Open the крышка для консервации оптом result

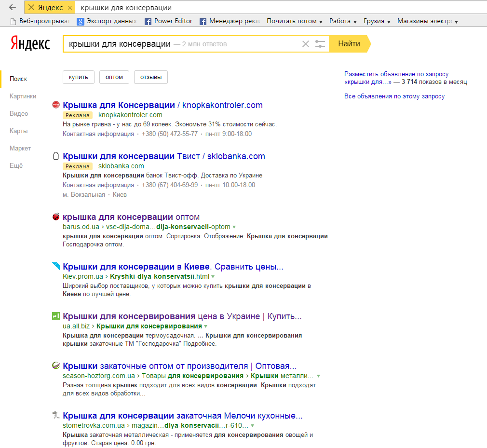131,217
